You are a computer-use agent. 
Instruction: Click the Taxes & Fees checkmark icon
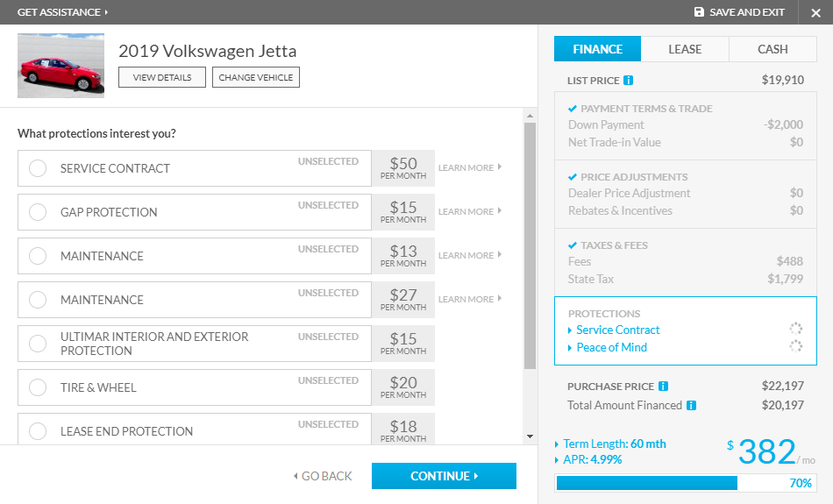pos(573,245)
